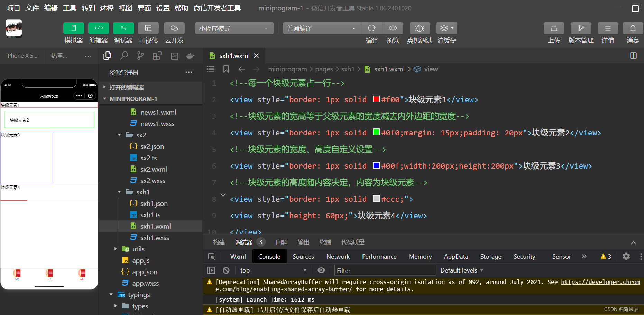Toggle the debugger (调试器) panel
The width and height of the screenshot is (644, 315).
pos(123,28)
